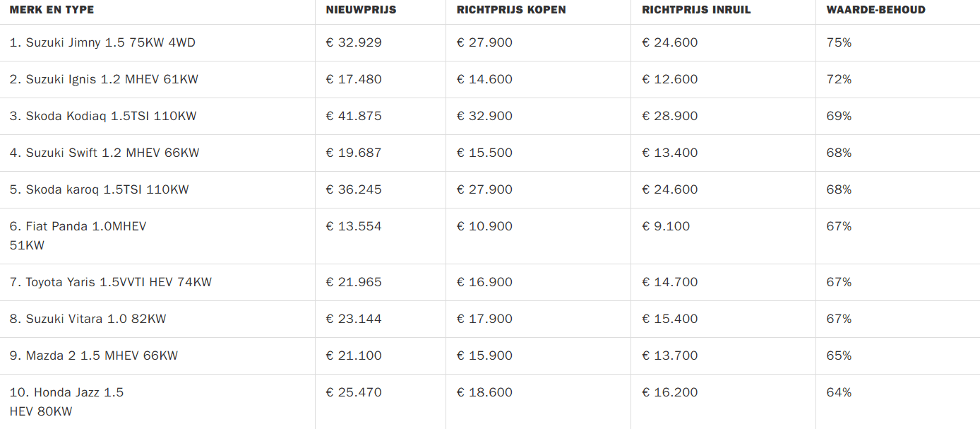Click the WAARDE-BEHOUD column header

coord(876,10)
